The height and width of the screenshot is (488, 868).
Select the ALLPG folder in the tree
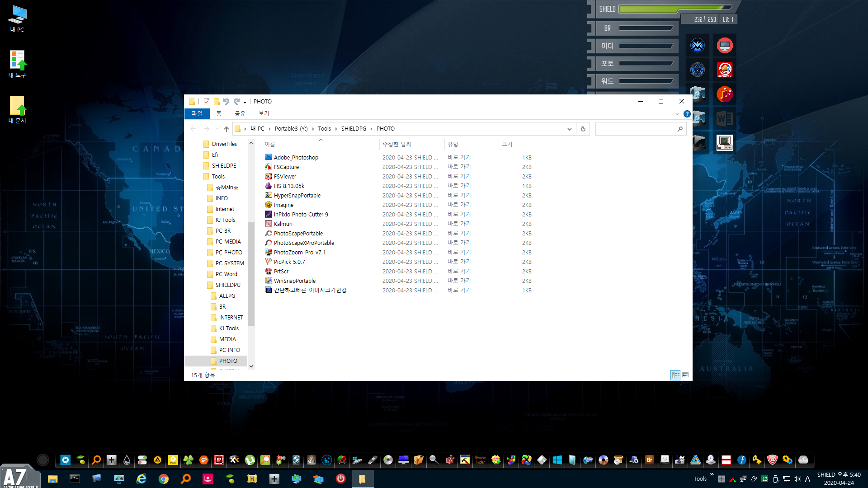point(223,296)
